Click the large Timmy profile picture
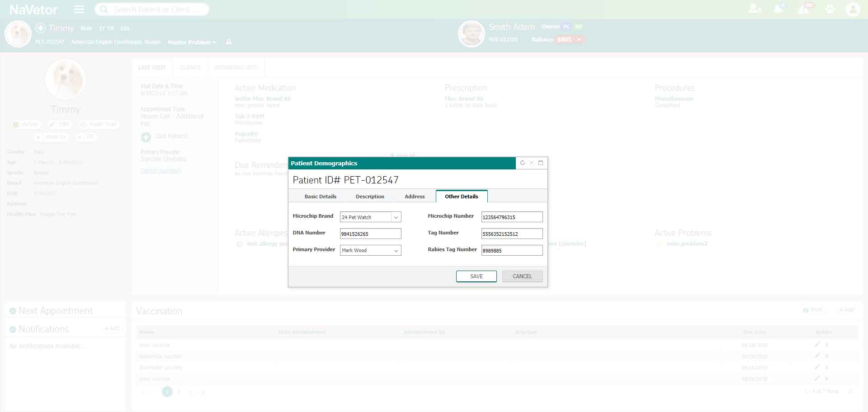The height and width of the screenshot is (412, 868). [66, 79]
